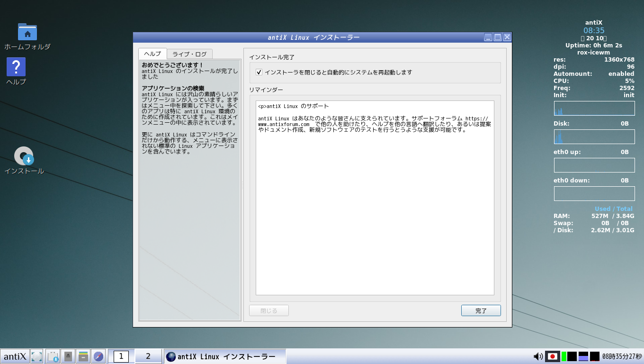The height and width of the screenshot is (364, 644).
Task: Switch to workspace 2
Action: pos(148,356)
